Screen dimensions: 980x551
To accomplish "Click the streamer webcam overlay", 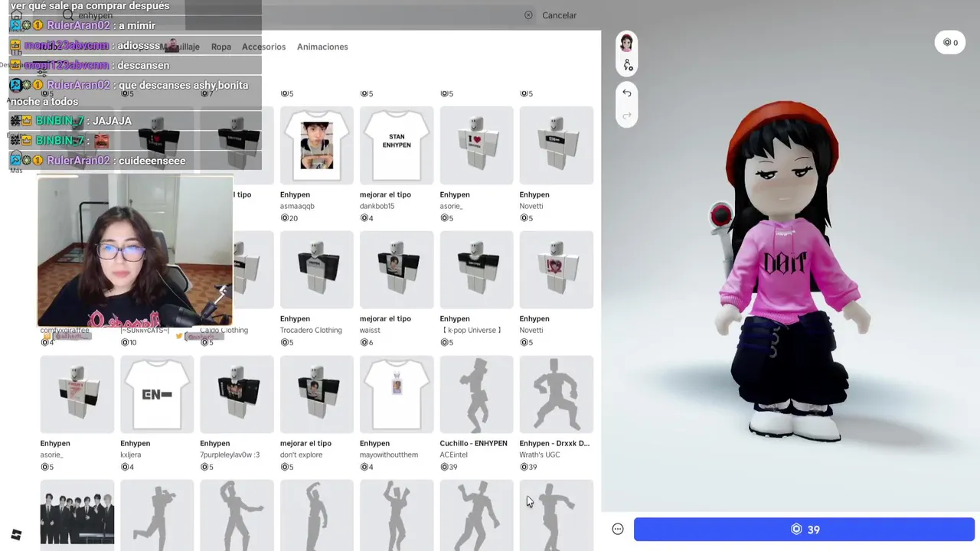I will pyautogui.click(x=135, y=251).
